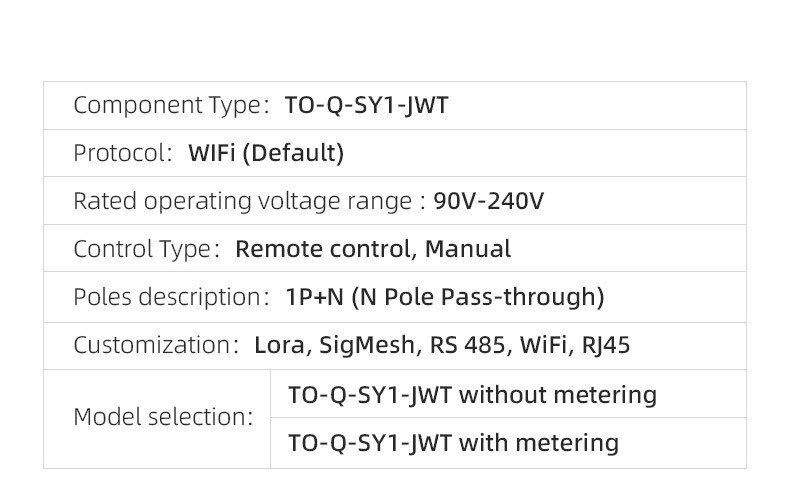Click SigMesh in the customization list

pyautogui.click(x=367, y=347)
